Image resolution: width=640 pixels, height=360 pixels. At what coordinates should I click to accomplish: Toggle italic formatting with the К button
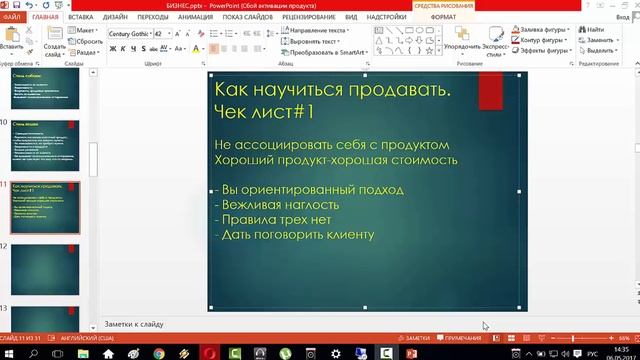(123, 49)
